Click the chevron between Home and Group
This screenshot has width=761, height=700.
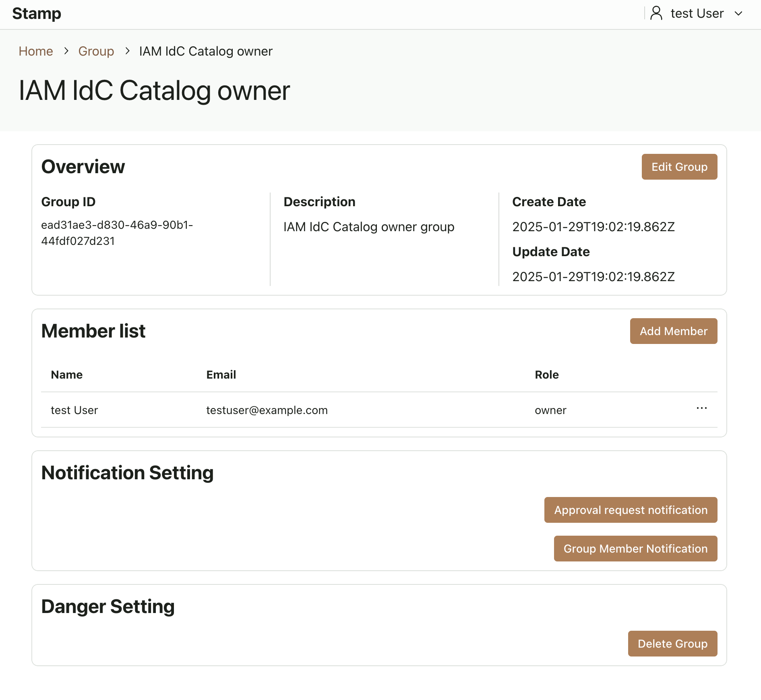pos(66,51)
